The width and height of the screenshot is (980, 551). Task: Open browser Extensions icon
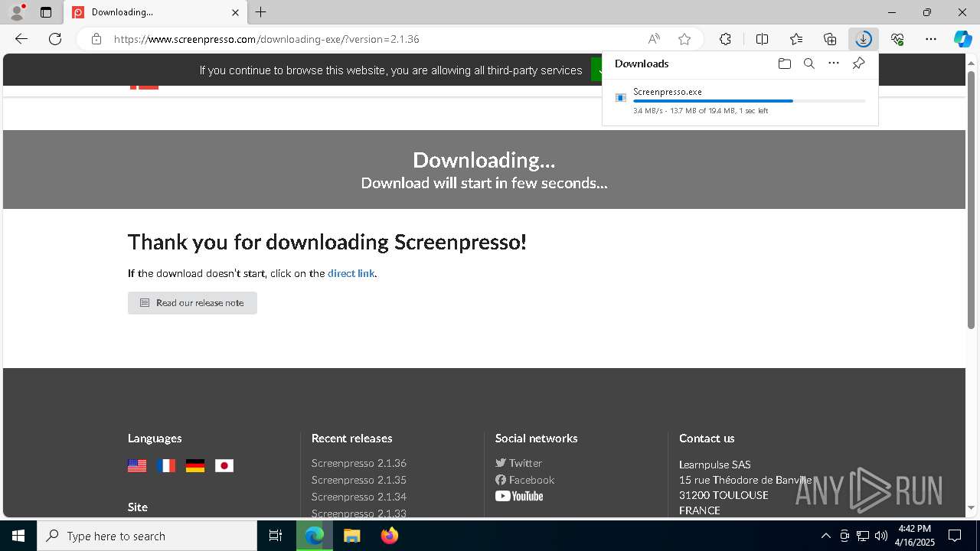[x=725, y=39]
